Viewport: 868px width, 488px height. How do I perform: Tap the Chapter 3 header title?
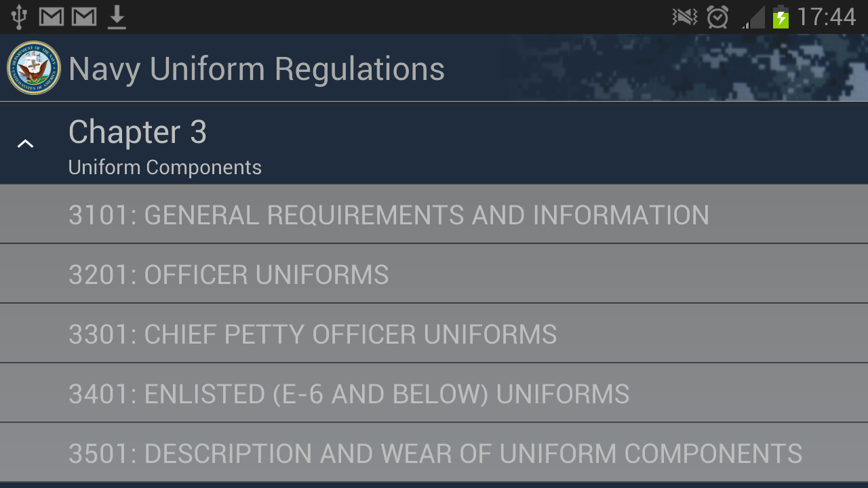pyautogui.click(x=138, y=131)
